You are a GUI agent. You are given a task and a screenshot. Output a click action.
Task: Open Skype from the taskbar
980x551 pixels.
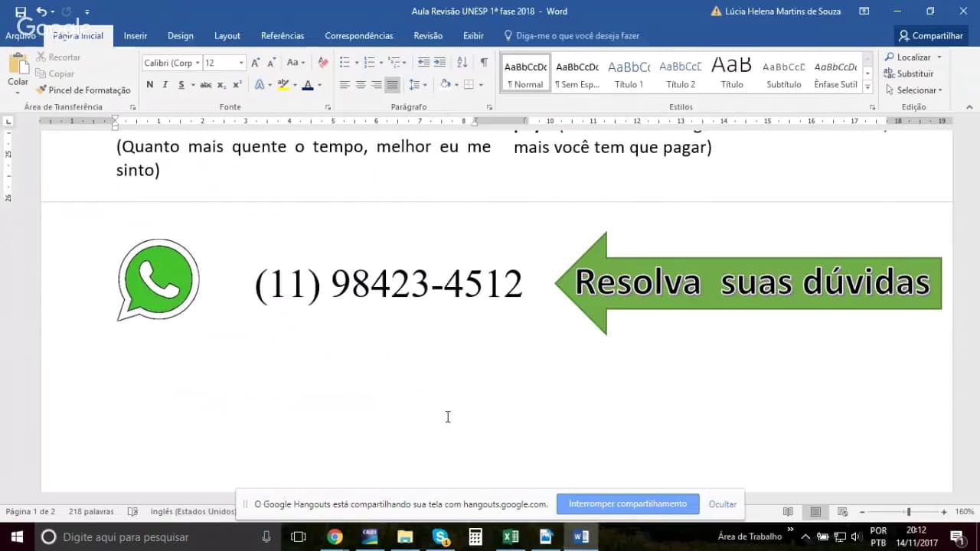click(x=440, y=536)
